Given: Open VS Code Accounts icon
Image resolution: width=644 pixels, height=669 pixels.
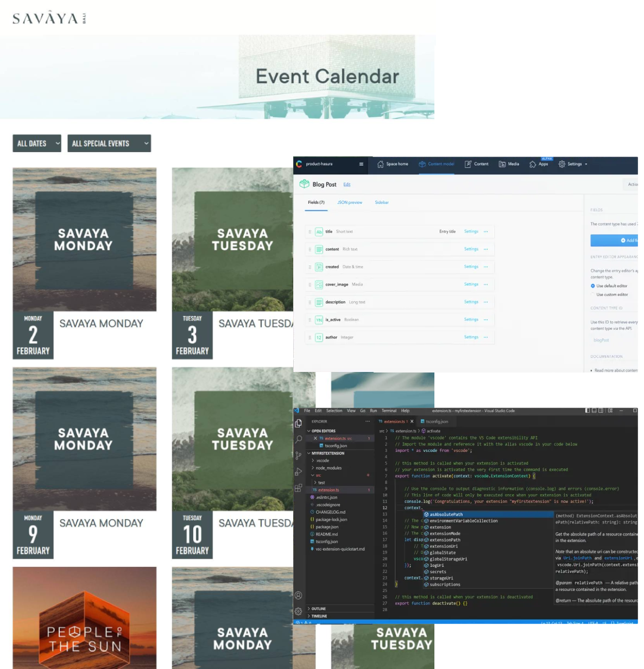Looking at the screenshot, I should click(x=298, y=595).
